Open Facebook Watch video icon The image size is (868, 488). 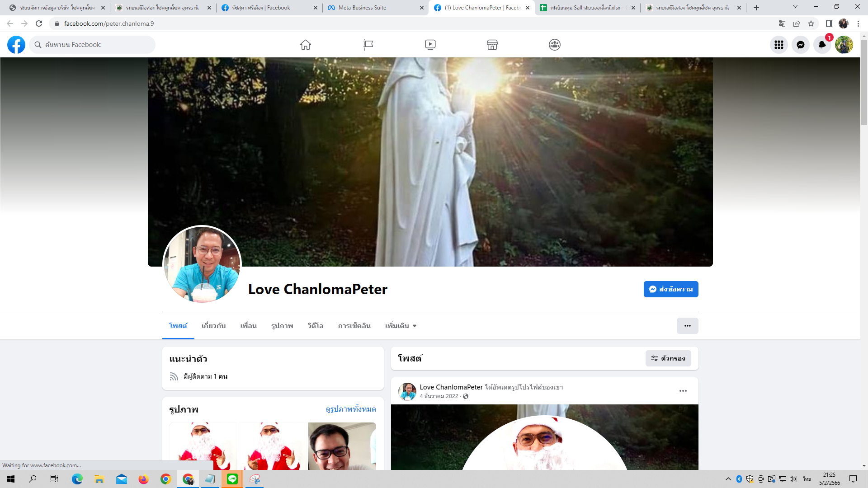pos(430,45)
